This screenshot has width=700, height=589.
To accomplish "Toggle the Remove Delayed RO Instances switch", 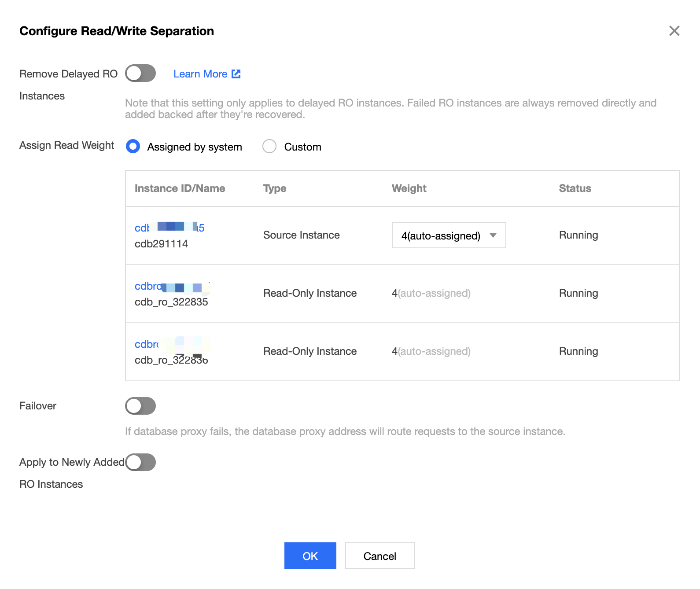I will click(140, 74).
